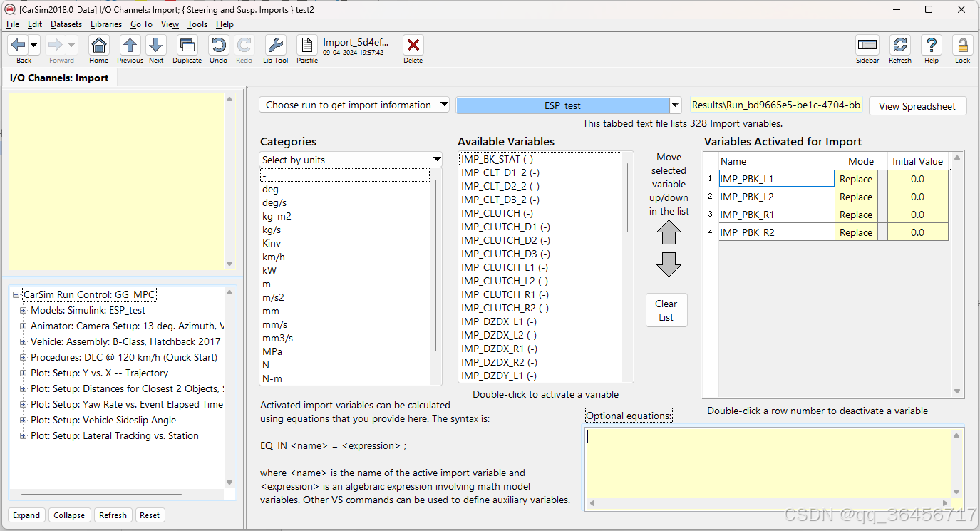Open the Parsfile document icon
The height and width of the screenshot is (531, 980).
(307, 46)
